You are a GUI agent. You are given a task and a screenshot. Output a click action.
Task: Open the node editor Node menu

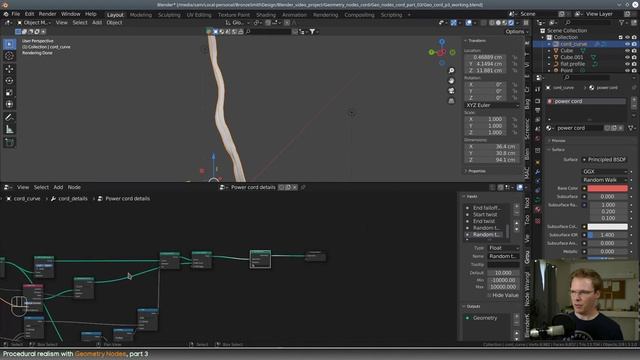pyautogui.click(x=74, y=187)
